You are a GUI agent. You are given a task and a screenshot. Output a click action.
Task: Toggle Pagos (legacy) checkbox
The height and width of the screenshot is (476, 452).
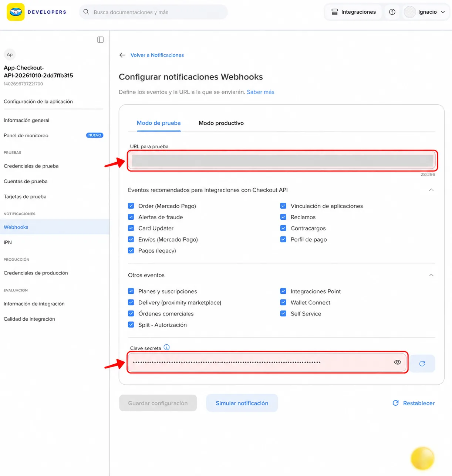(x=131, y=250)
